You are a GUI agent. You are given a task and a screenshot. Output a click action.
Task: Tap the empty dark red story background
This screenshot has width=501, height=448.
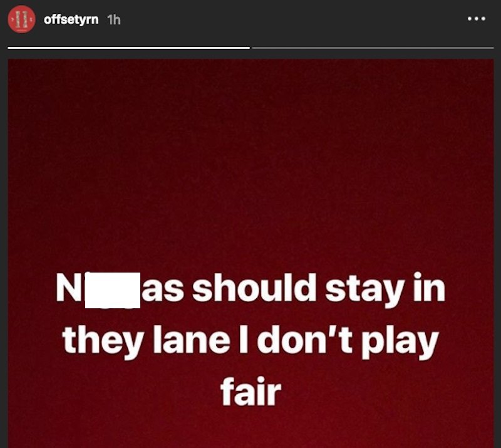(x=251, y=160)
